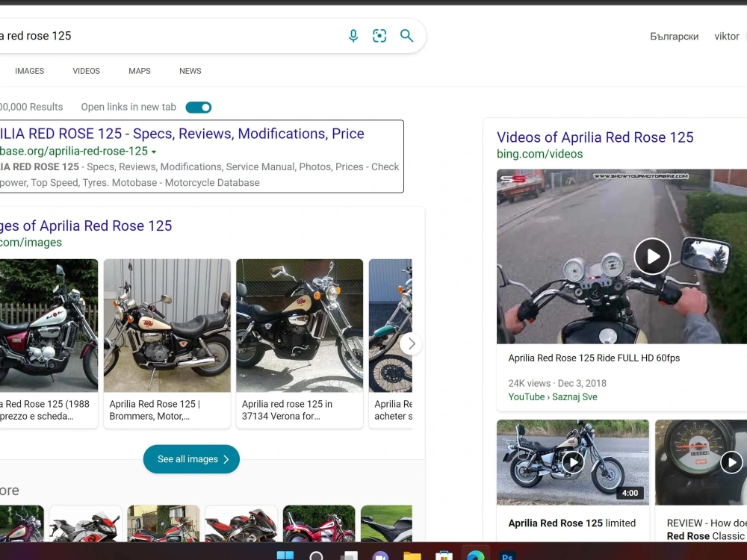The height and width of the screenshot is (560, 747).
Task: Open the viktor account menu
Action: (x=727, y=36)
